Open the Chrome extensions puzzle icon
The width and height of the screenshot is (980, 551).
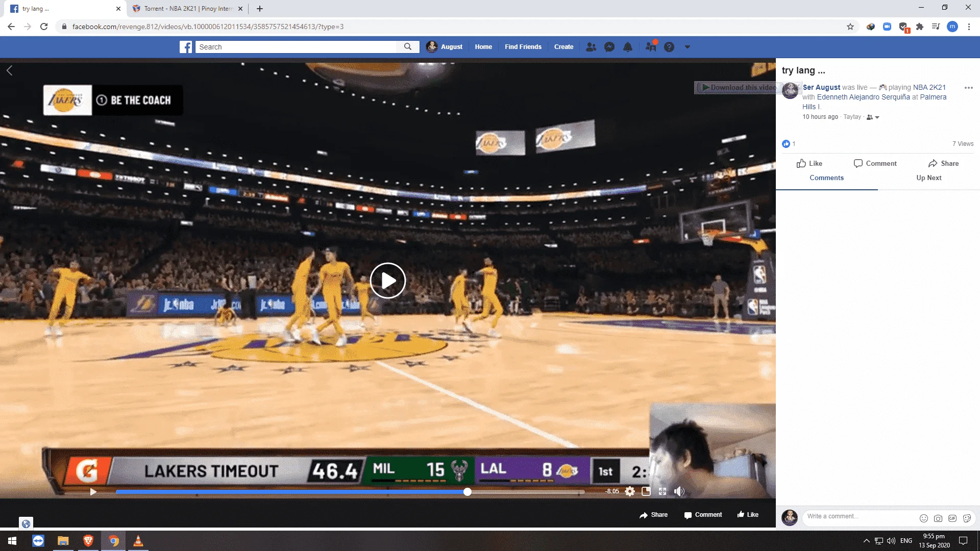pos(920,27)
